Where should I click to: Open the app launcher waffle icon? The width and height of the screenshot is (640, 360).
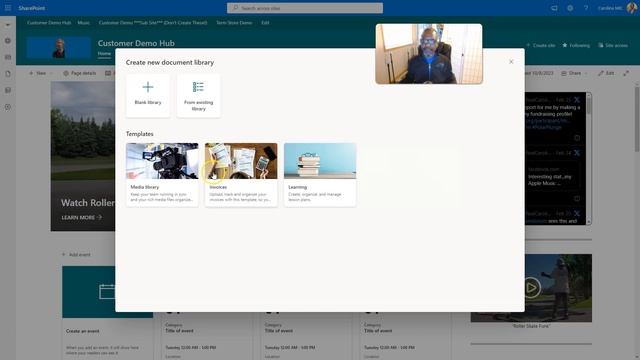8,8
